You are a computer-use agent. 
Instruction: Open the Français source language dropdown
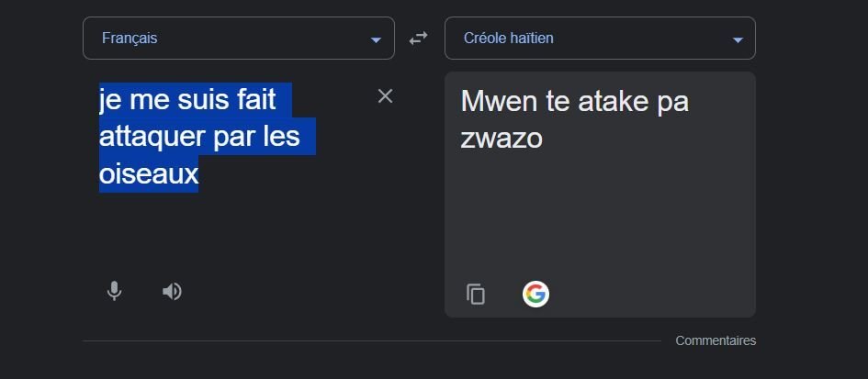(239, 39)
